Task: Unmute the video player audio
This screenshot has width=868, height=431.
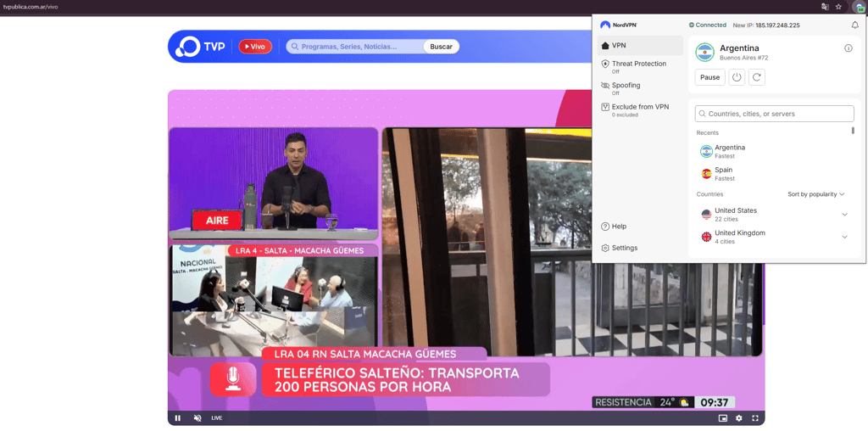Action: [198, 418]
